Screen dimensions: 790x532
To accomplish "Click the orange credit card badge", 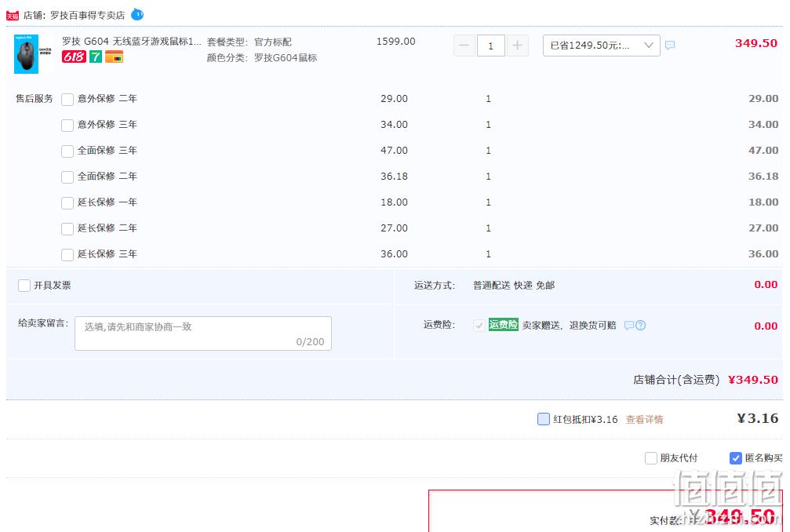I will (x=115, y=57).
